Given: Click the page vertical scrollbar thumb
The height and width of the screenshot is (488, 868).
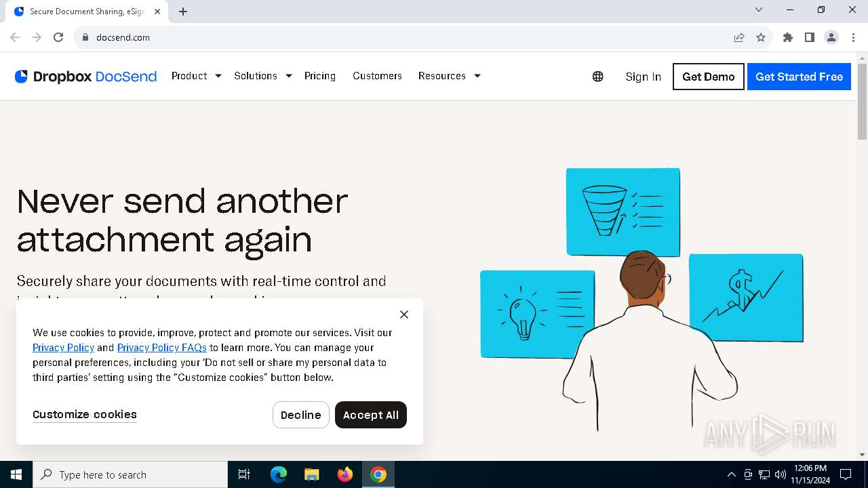Looking at the screenshot, I should 862,102.
